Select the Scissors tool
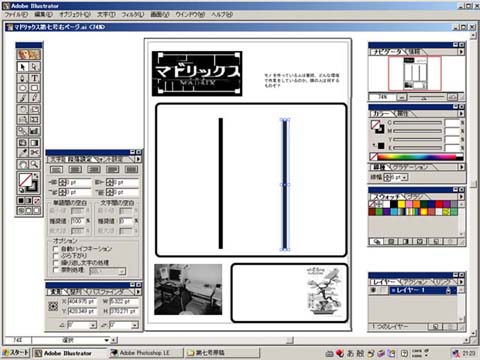 click(x=34, y=152)
